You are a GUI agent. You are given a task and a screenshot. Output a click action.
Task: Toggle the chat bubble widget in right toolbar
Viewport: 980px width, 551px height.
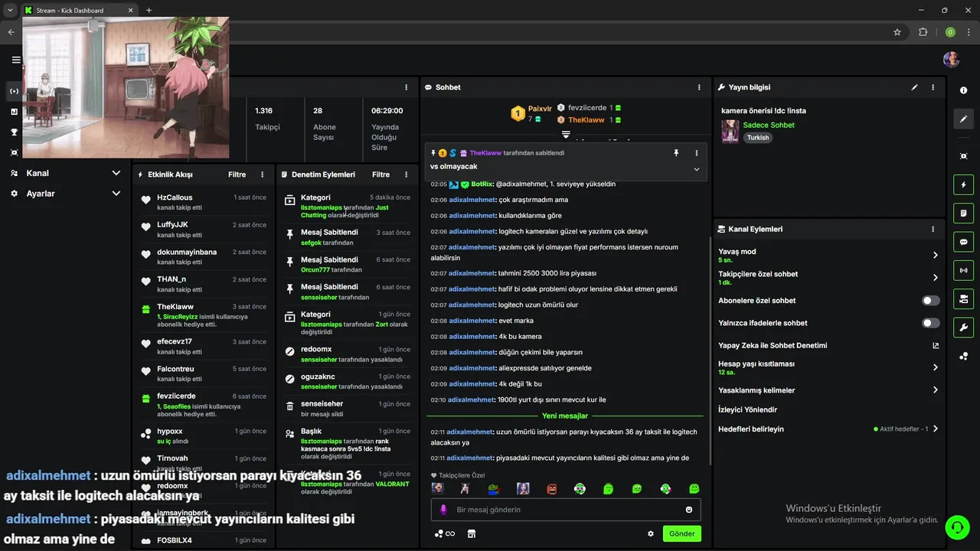(963, 242)
